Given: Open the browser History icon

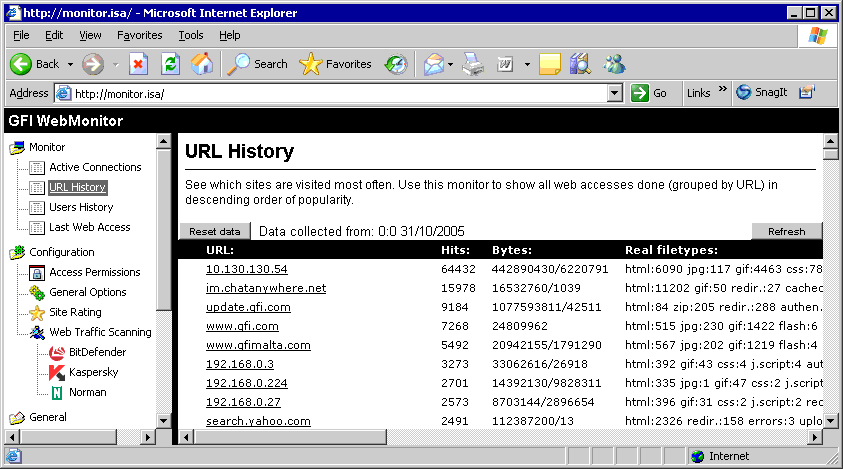Looking at the screenshot, I should [x=396, y=64].
